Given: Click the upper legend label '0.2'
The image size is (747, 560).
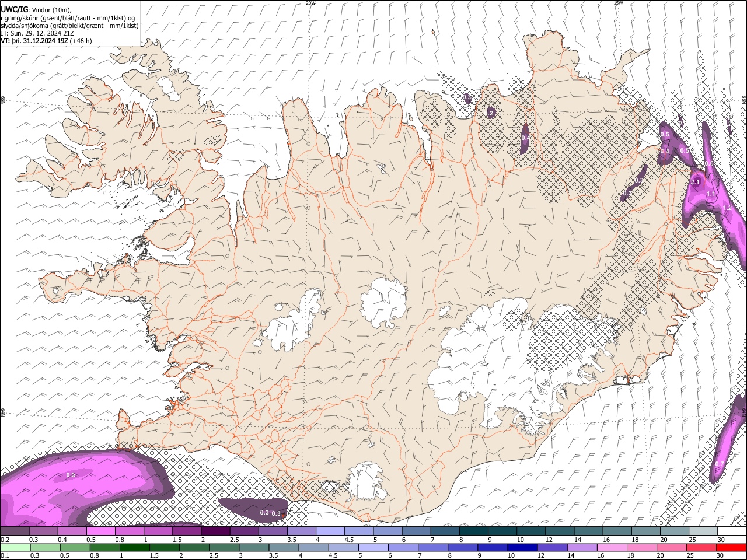Looking at the screenshot, I should click(5, 540).
